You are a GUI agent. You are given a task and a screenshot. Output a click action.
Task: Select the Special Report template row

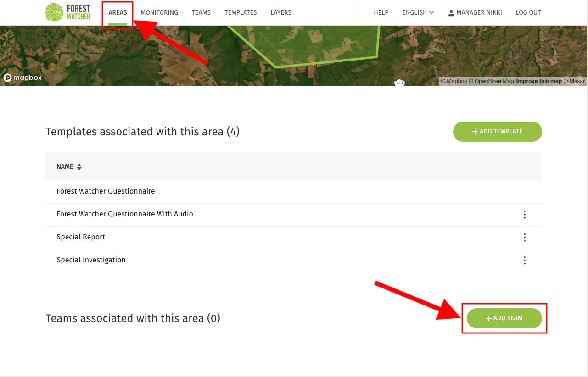(x=81, y=237)
